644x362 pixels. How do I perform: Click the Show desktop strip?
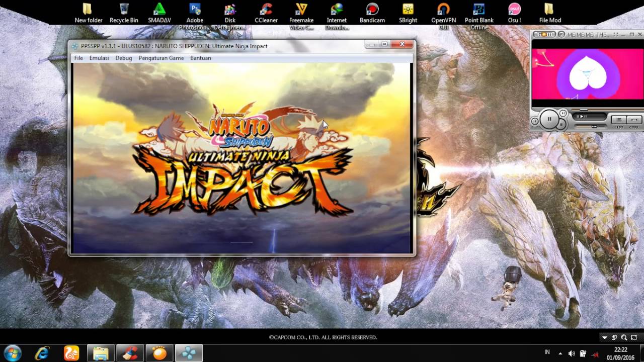[x=641, y=353]
